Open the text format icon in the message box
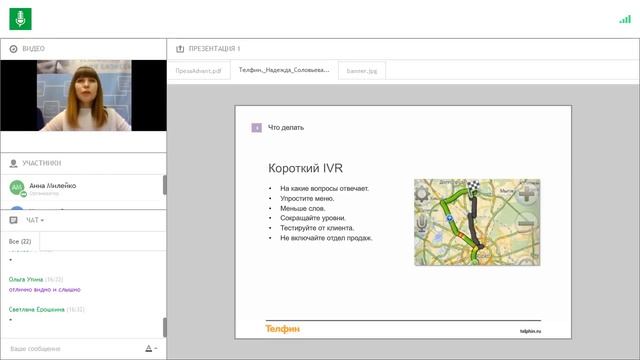Viewport: 640px width, 360px height. (x=149, y=349)
